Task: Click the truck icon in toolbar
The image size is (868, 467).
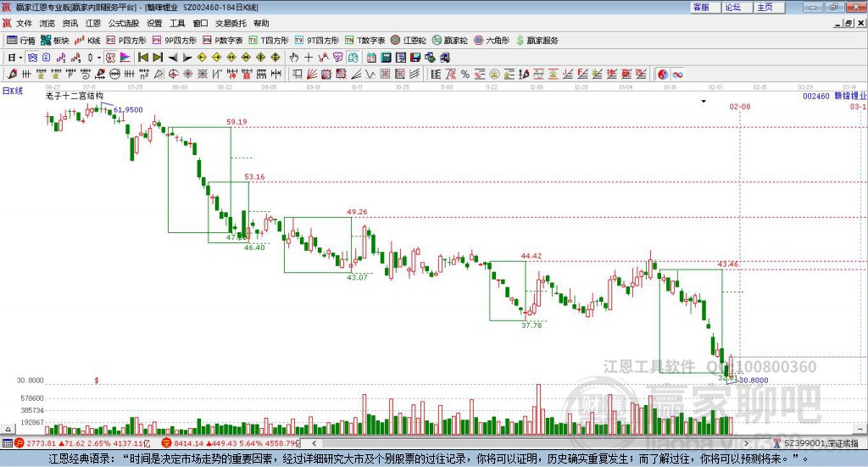Action: click(x=444, y=58)
